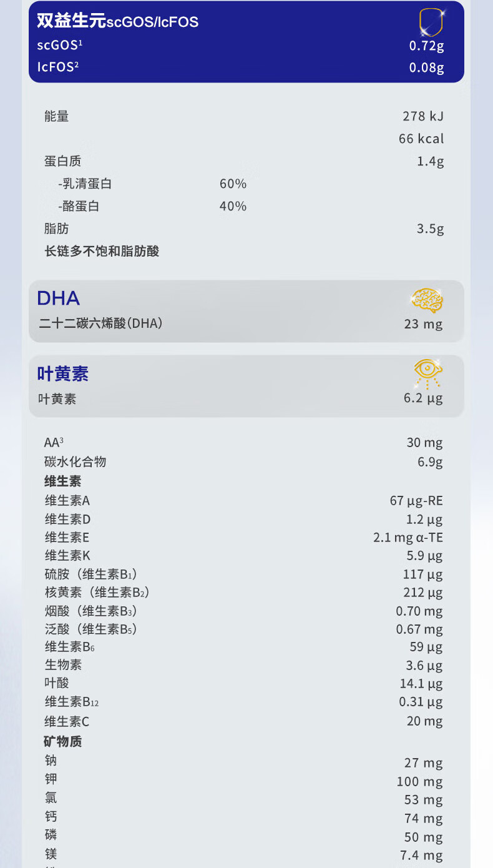493x868 pixels.
Task: Click the golden brain icon
Action: (428, 300)
